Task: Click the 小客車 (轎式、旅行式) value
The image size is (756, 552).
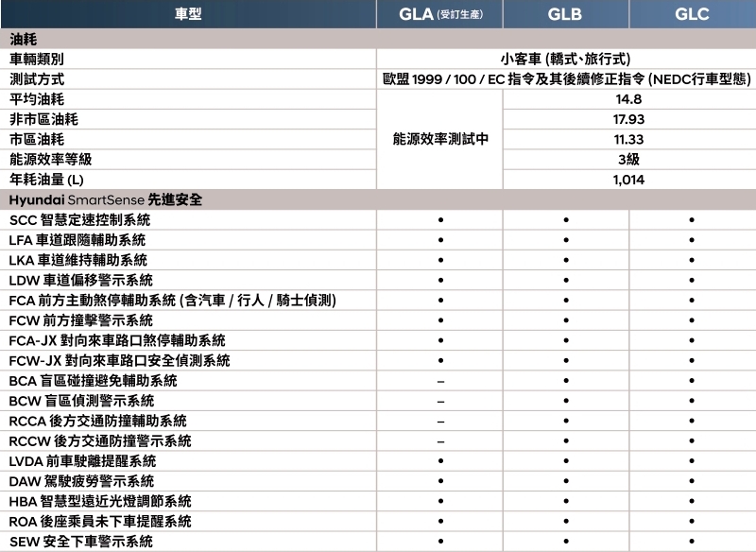Action: click(565, 59)
